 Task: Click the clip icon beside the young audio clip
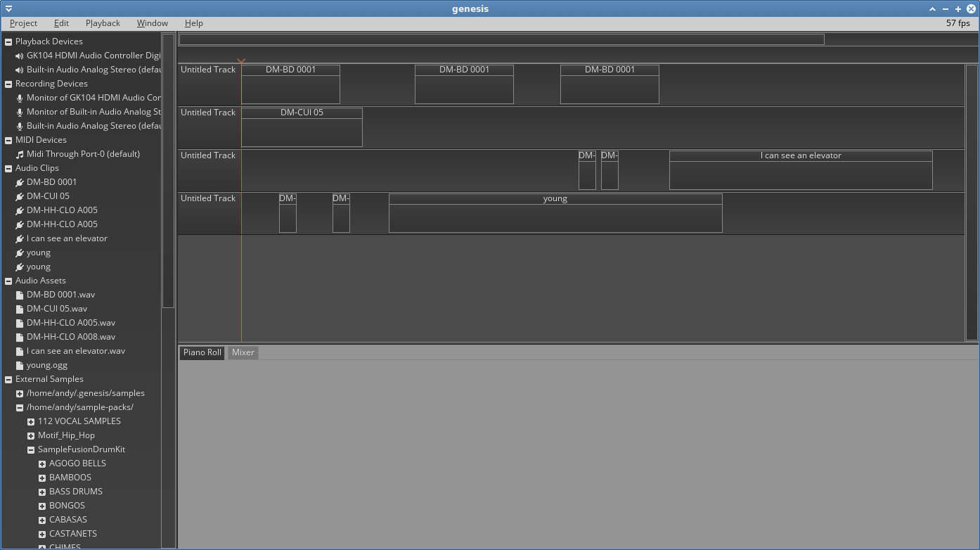tap(20, 252)
